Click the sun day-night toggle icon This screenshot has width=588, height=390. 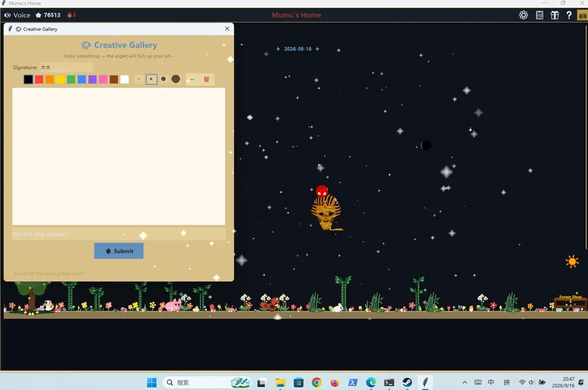(572, 261)
